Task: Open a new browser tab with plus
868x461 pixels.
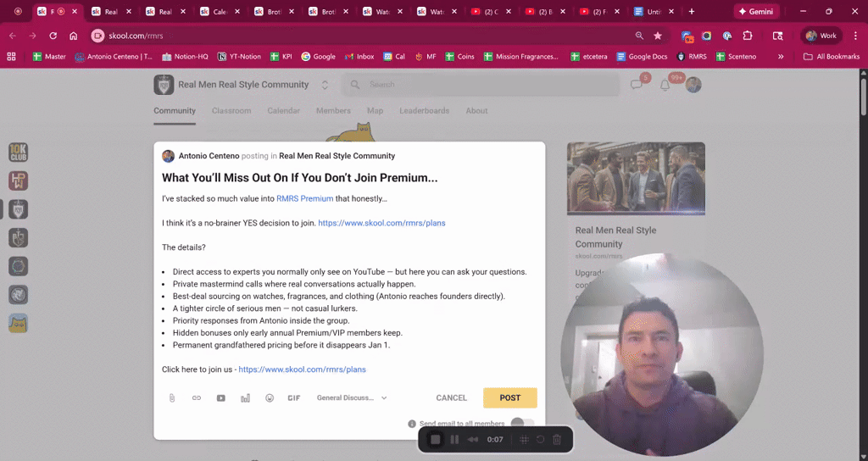Action: tap(692, 12)
